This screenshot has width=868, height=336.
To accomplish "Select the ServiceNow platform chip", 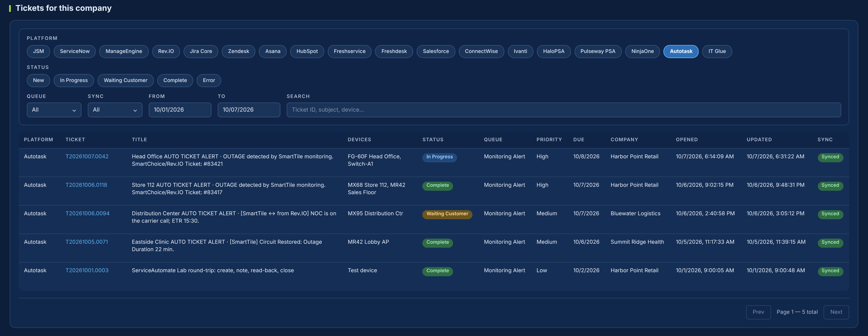I will point(75,51).
